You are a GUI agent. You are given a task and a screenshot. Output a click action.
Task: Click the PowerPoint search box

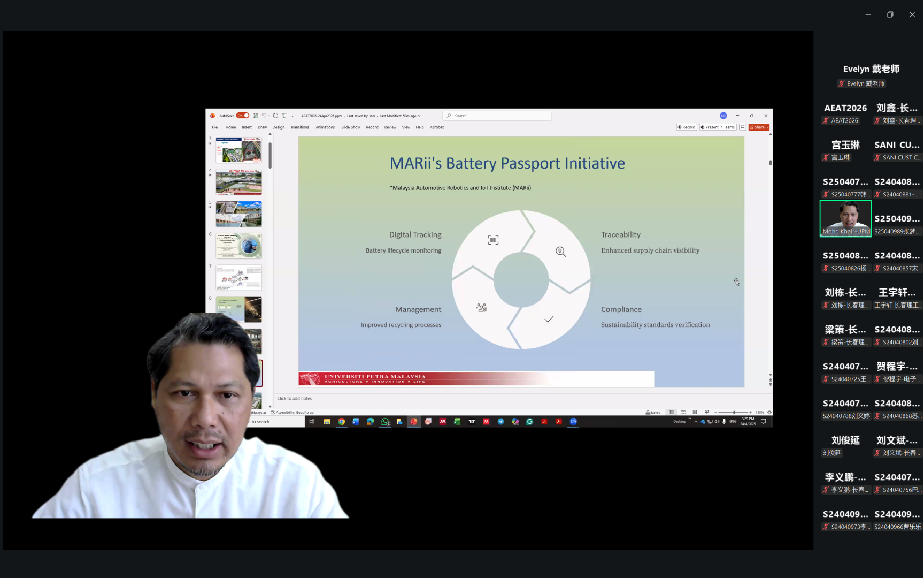tap(497, 116)
